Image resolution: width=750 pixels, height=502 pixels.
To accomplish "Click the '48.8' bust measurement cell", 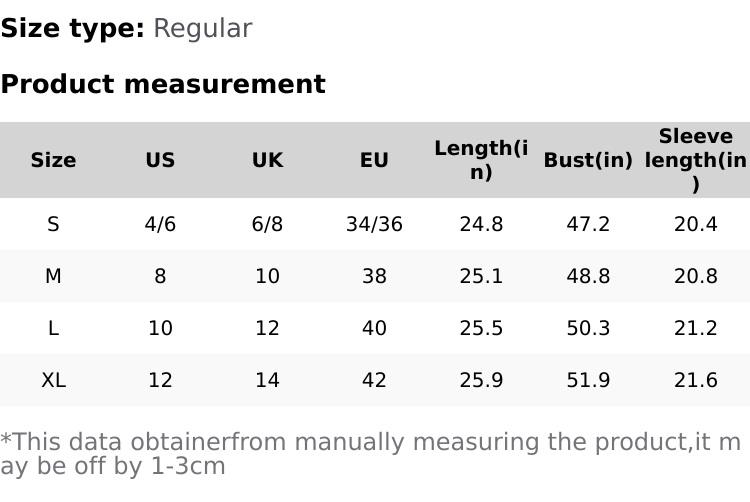I will tap(588, 276).
